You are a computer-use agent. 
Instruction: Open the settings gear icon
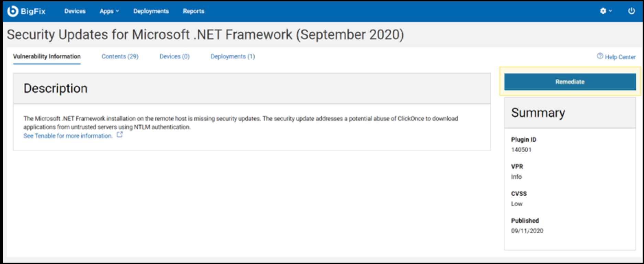pos(603,11)
